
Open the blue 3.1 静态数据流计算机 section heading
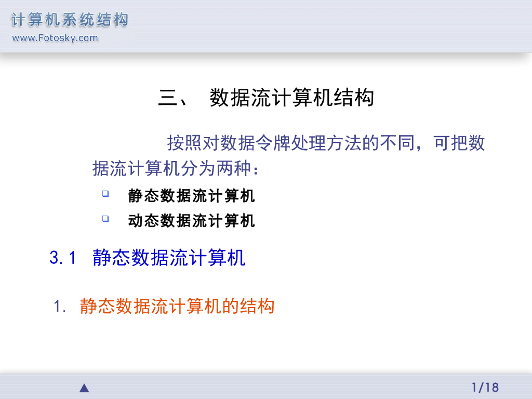(x=147, y=258)
